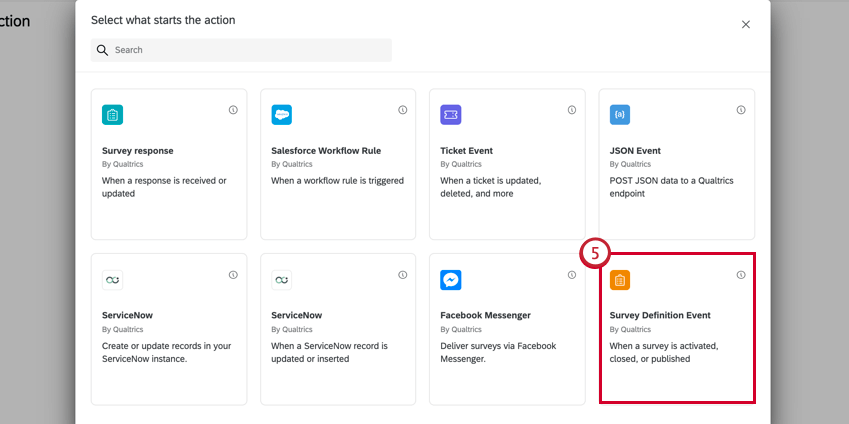Viewport: 849px width, 424px height.
Task: Click 'When a ServiceNow record is updated or inserted'
Action: [329, 352]
